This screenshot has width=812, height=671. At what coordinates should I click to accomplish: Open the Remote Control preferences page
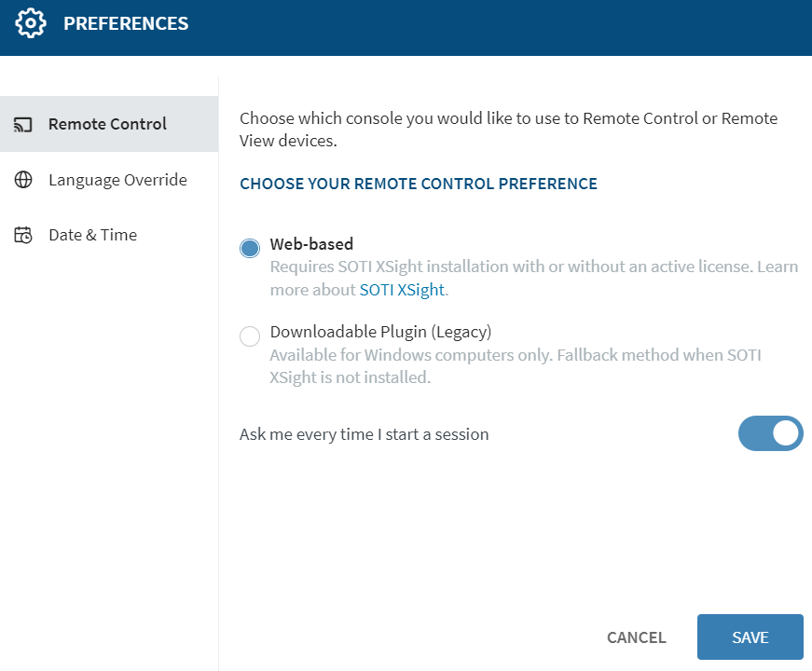pyautogui.click(x=107, y=122)
